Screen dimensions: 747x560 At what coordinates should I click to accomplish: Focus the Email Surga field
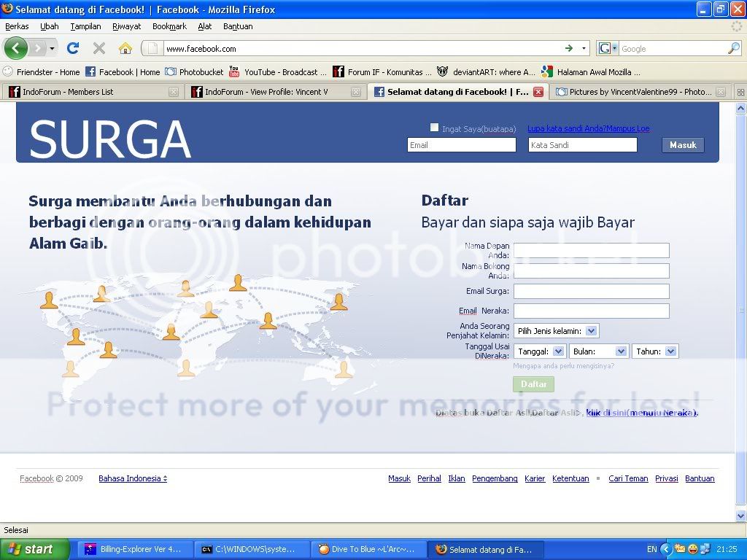click(591, 291)
